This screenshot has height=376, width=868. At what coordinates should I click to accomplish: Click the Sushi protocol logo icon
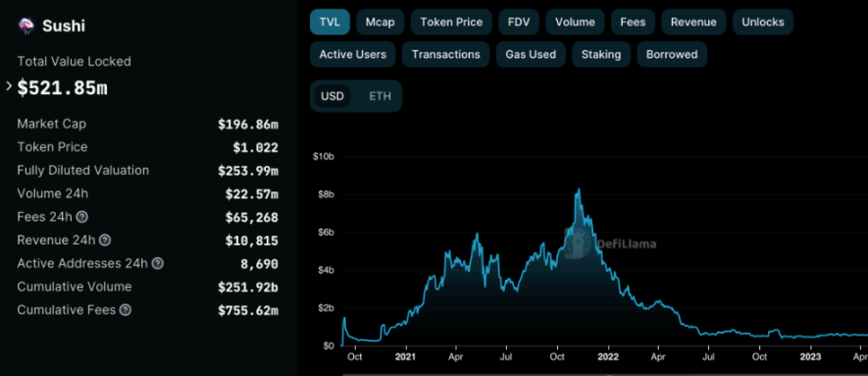26,26
